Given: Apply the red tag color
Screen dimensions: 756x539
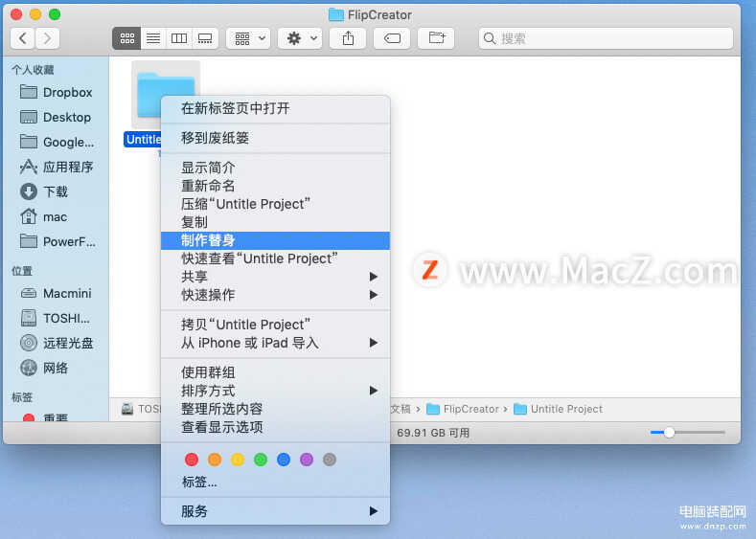Looking at the screenshot, I should (192, 460).
